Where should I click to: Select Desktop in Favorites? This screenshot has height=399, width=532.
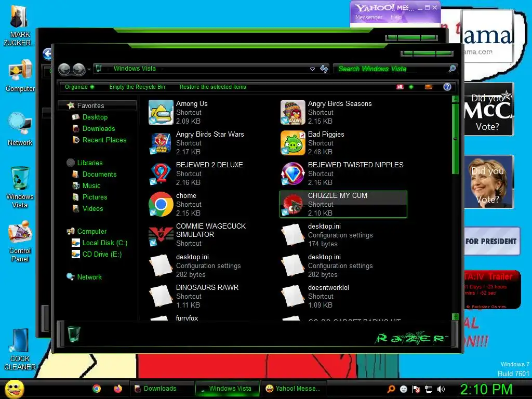(x=95, y=117)
